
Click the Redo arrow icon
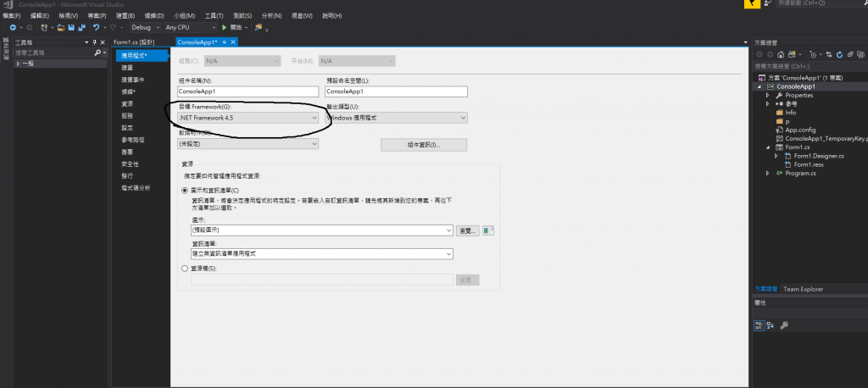114,28
